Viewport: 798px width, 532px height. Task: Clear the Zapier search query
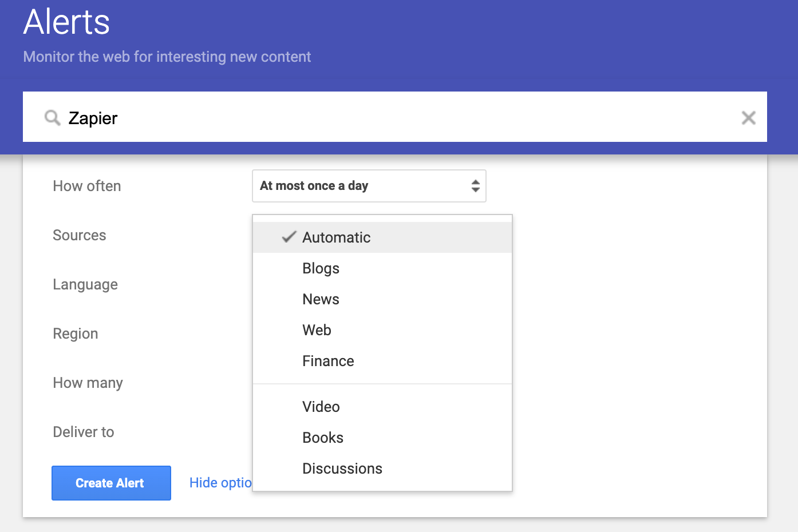[x=748, y=118]
